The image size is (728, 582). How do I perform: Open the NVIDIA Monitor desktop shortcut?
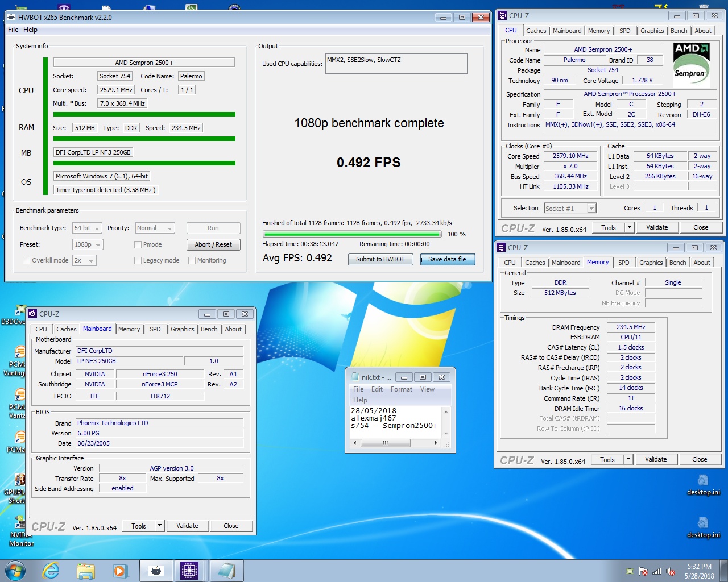(x=19, y=523)
